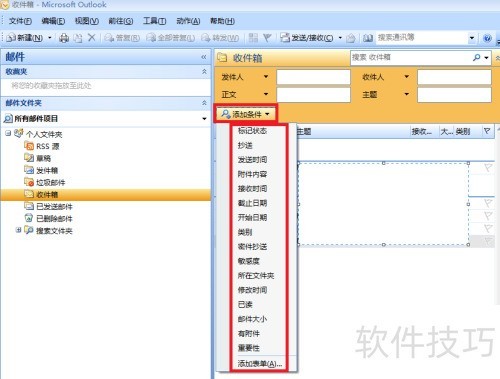Open the 主题 criteria dropdown

(x=406, y=94)
